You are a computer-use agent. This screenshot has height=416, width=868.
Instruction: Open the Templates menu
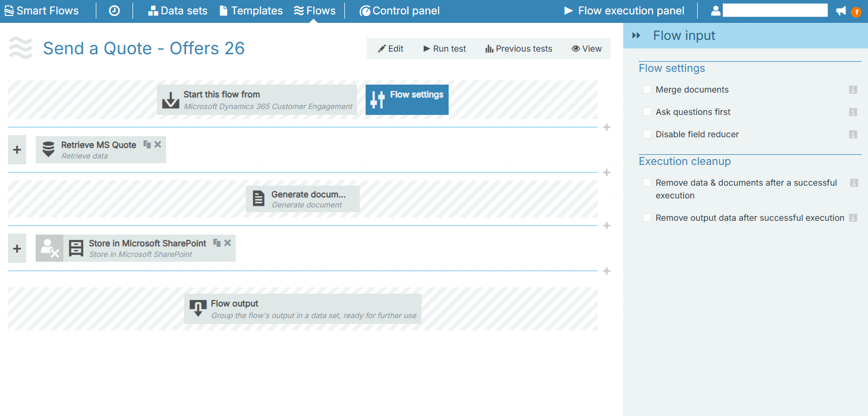click(251, 11)
